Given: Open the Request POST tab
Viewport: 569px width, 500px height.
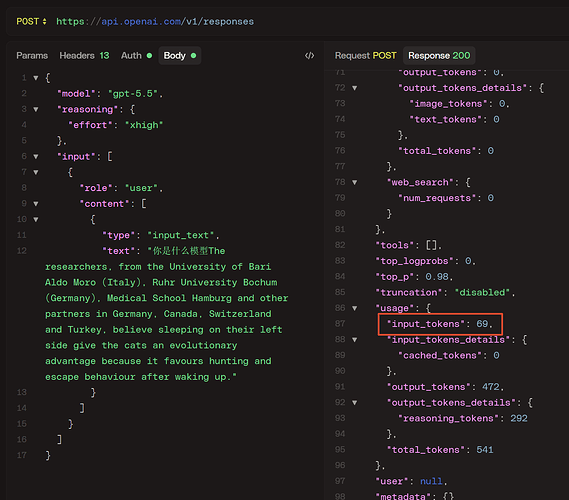Looking at the screenshot, I should tap(365, 56).
